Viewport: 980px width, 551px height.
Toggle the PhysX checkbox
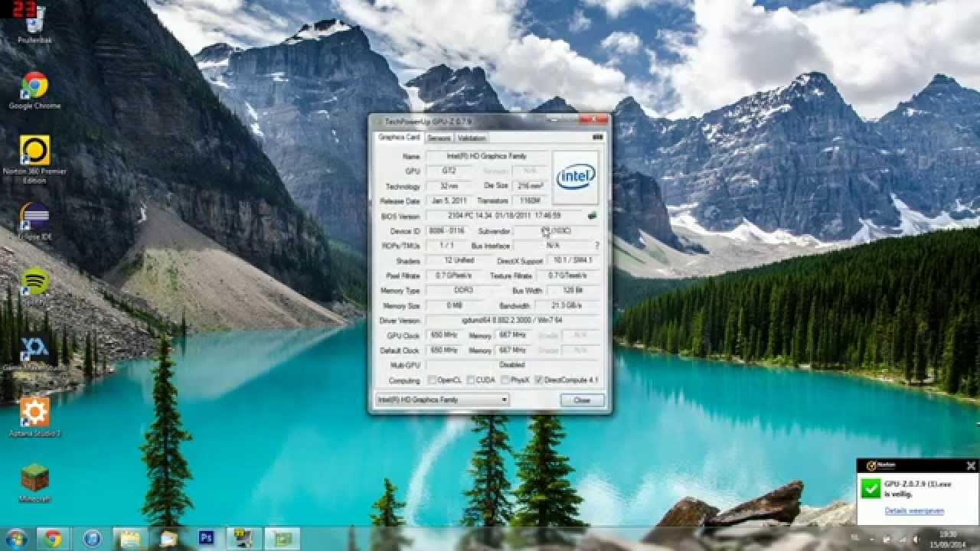pos(505,380)
